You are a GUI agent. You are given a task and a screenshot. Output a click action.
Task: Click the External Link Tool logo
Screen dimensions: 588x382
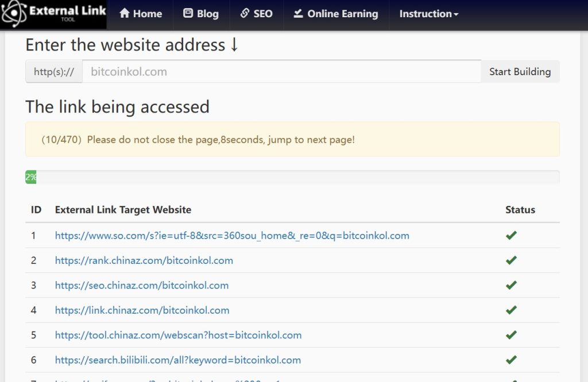pyautogui.click(x=53, y=14)
